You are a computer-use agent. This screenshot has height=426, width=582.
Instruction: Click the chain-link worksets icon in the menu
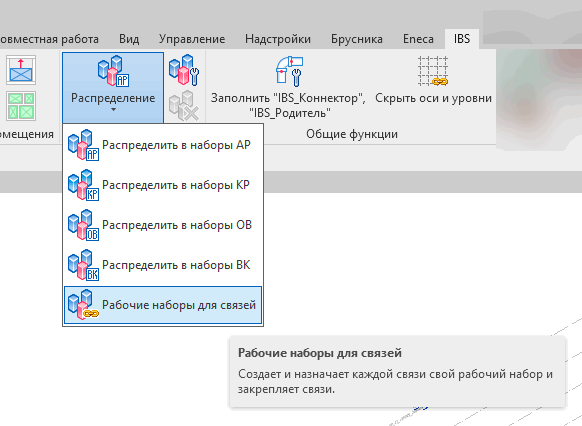click(83, 305)
